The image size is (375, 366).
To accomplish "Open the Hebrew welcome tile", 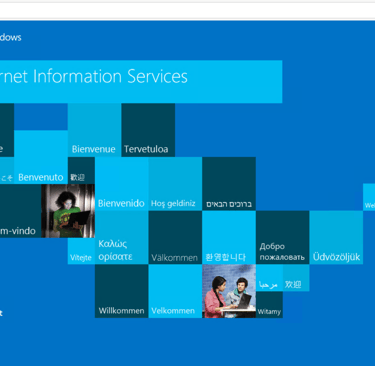I will pyautogui.click(x=229, y=184).
